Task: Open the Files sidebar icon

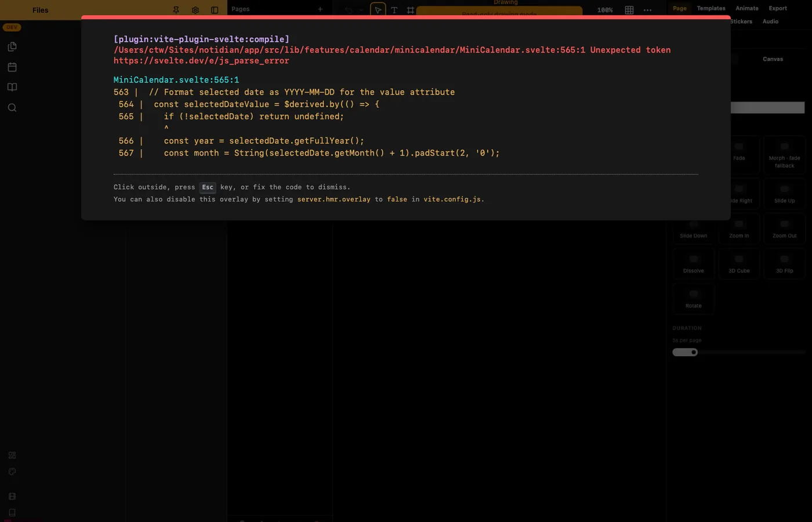Action: (12, 47)
